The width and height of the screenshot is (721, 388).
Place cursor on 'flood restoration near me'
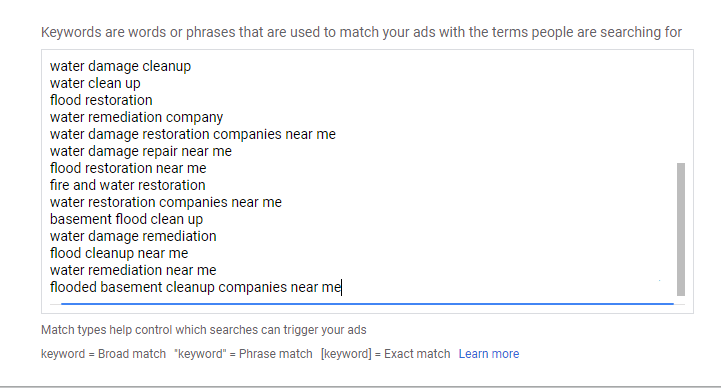coord(128,168)
